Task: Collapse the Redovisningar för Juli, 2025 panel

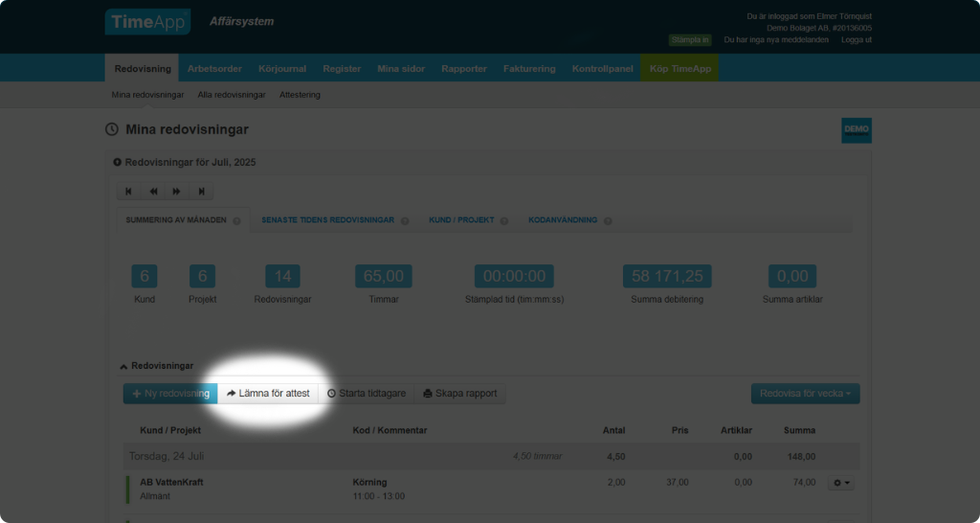Action: click(x=117, y=162)
